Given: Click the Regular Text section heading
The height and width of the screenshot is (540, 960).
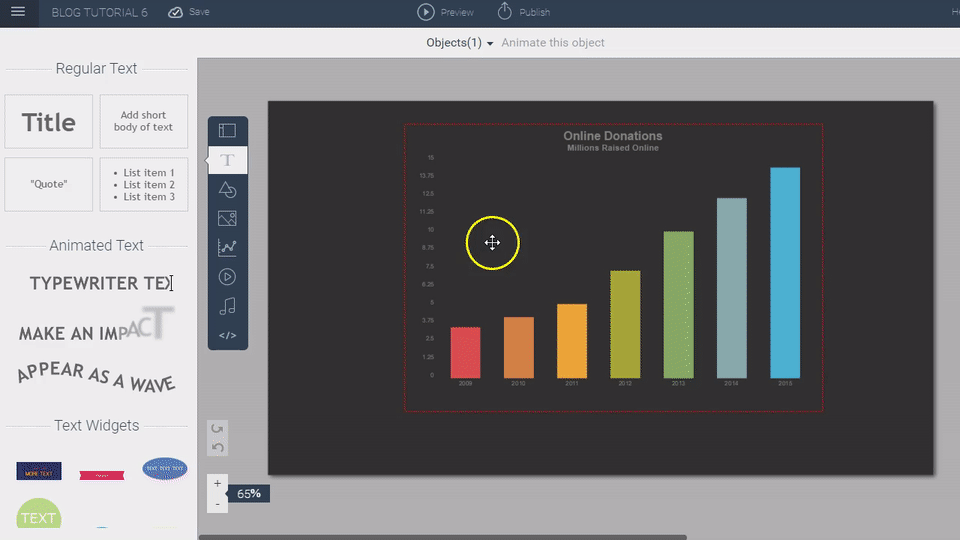Looking at the screenshot, I should coord(96,69).
